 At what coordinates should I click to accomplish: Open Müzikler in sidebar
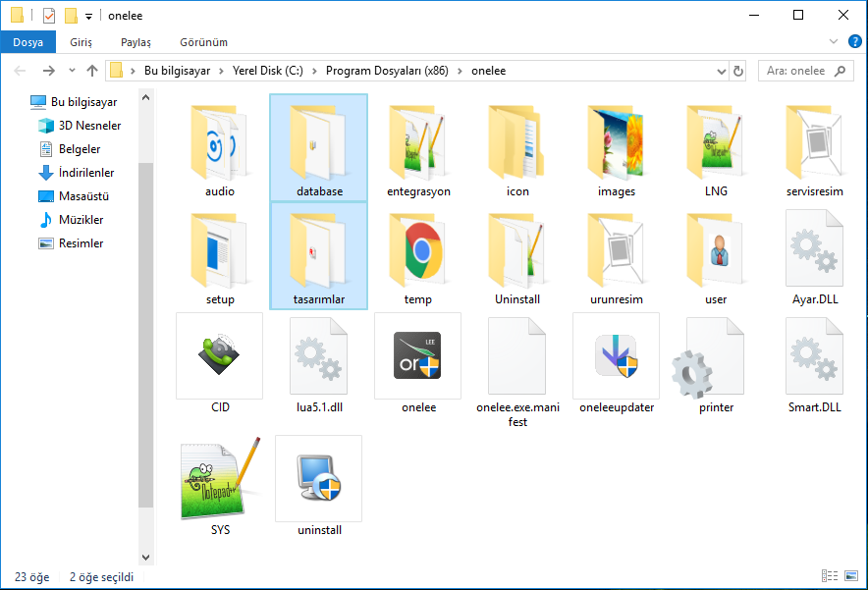(71, 220)
